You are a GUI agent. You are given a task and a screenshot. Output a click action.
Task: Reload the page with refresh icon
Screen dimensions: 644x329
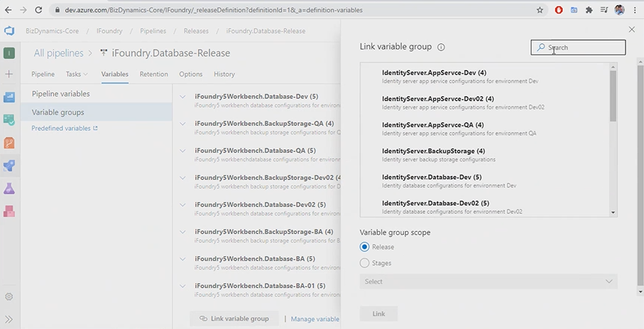(x=38, y=10)
